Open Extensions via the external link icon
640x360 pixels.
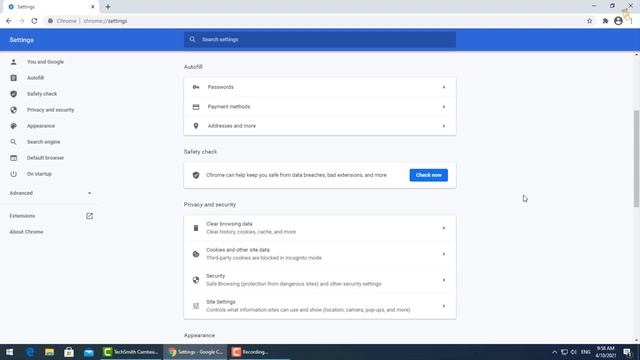click(x=89, y=216)
